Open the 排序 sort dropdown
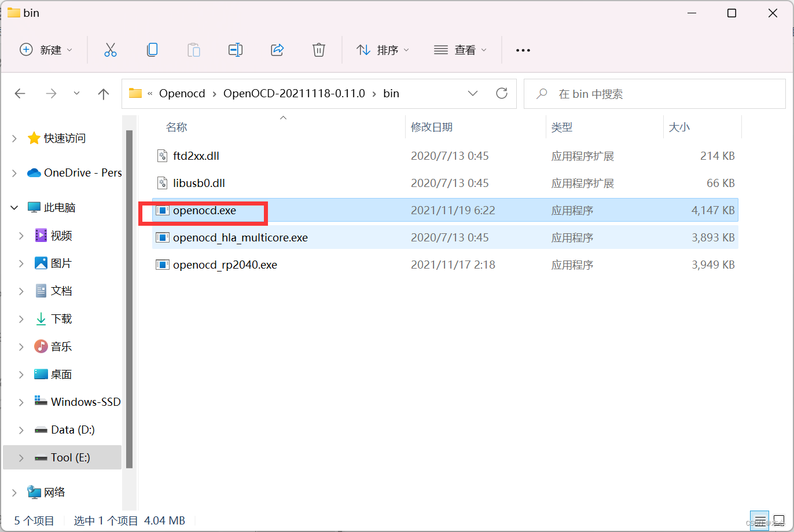 click(x=383, y=50)
